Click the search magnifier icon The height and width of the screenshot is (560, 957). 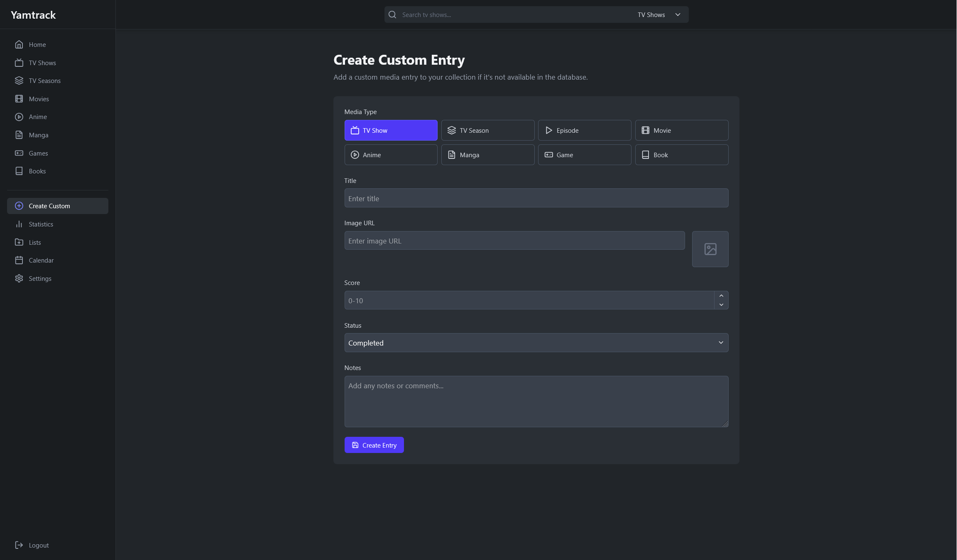[x=392, y=15]
